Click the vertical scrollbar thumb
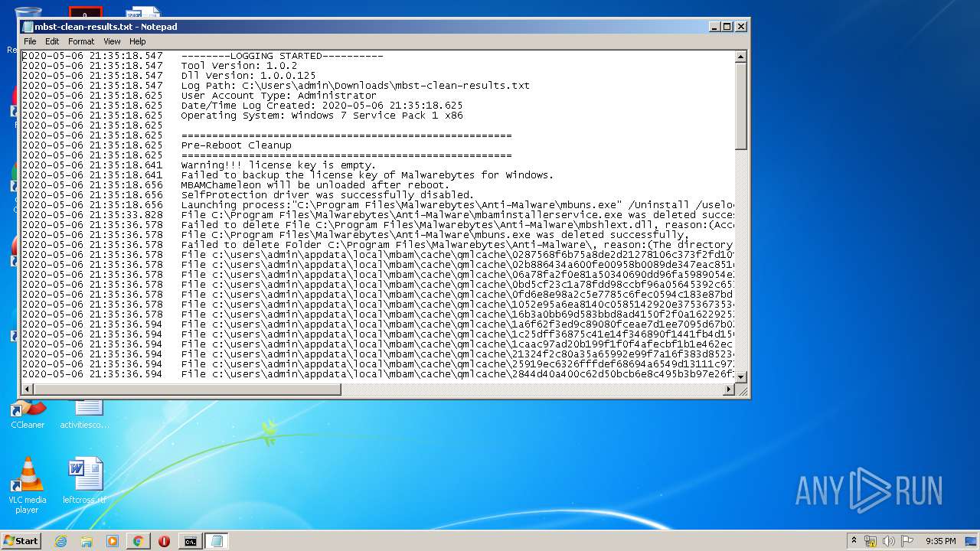This screenshot has width=980, height=551. [740, 106]
